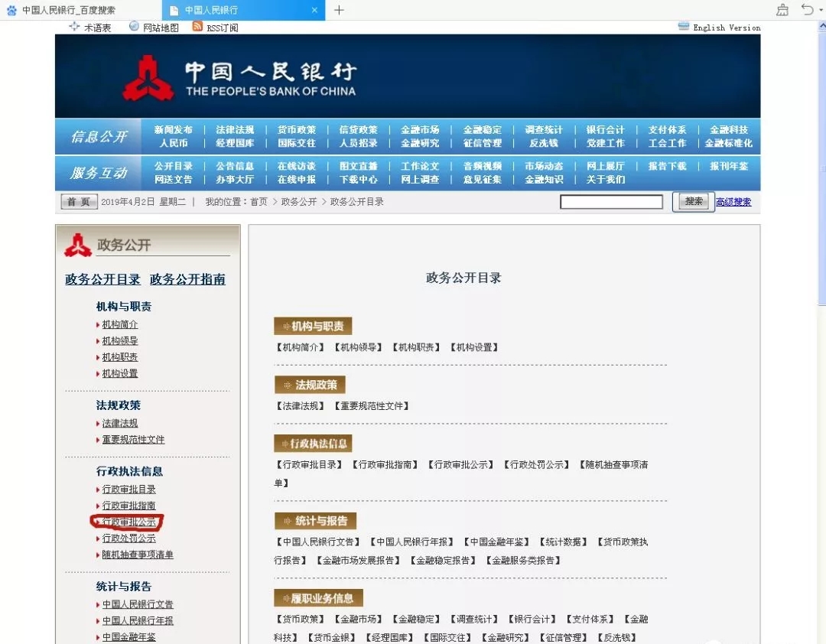Image resolution: width=826 pixels, height=644 pixels.
Task: Click the 首页 home button
Action: click(79, 202)
